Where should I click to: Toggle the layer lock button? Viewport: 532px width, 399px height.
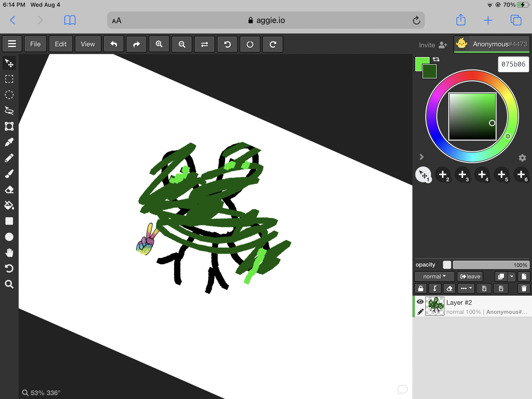(x=421, y=289)
